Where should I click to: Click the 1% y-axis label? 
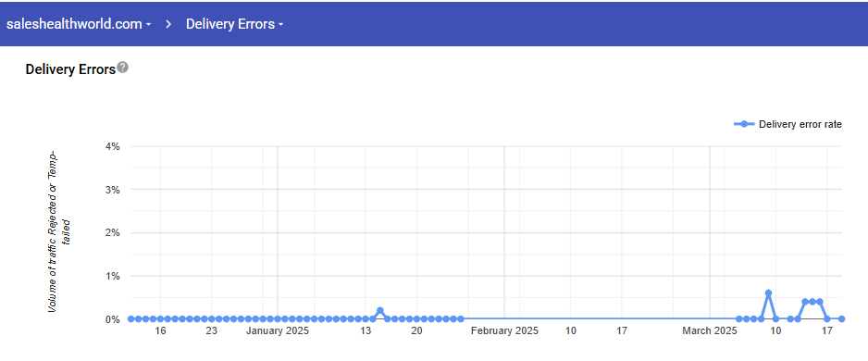[113, 276]
